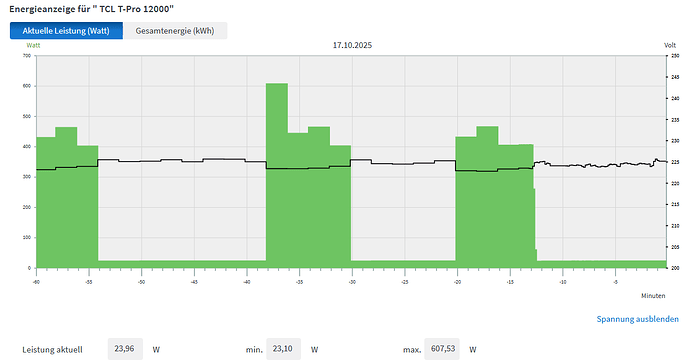Open the Gesamtenergie (kWh) tab
The image size is (690, 360).
[x=175, y=31]
